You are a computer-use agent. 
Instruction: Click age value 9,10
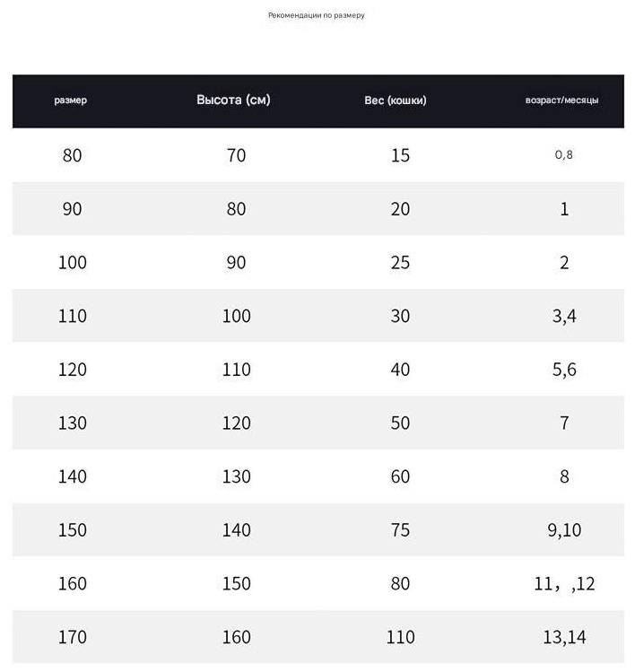click(564, 530)
